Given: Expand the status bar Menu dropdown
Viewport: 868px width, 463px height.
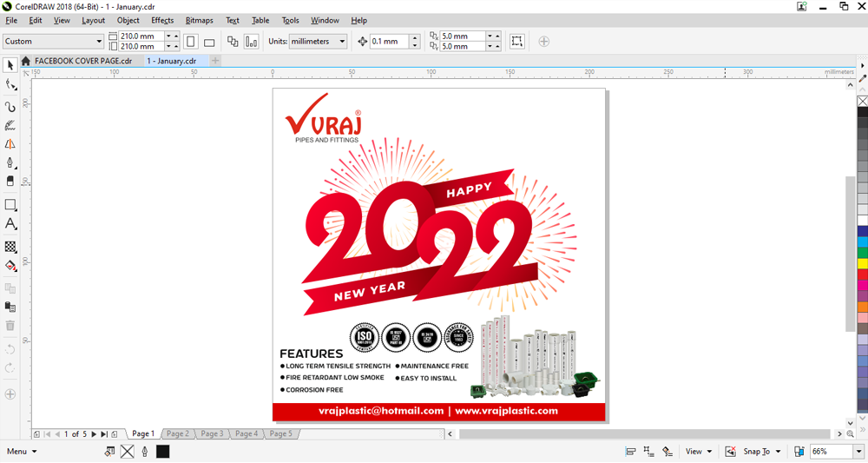Looking at the screenshot, I should 23,452.
